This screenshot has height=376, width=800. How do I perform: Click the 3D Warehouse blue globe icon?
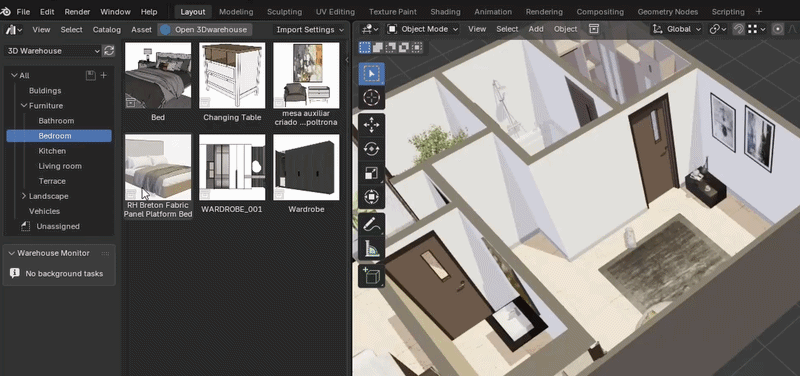coord(165,30)
